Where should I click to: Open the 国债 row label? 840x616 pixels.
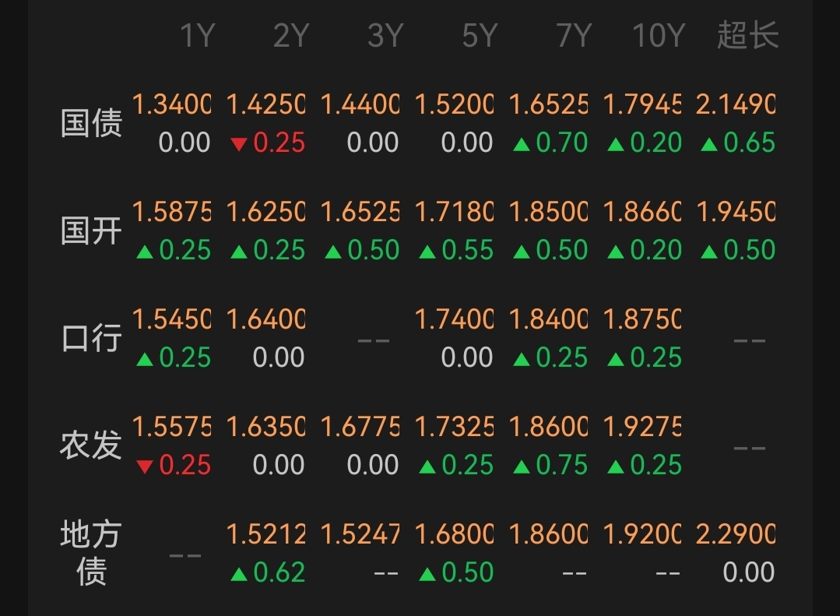(x=91, y=123)
